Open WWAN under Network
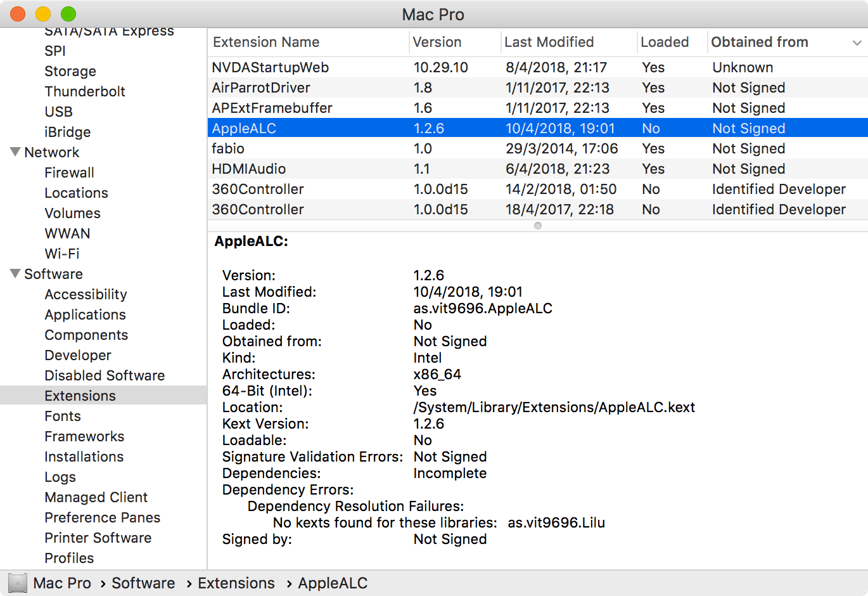Image resolution: width=868 pixels, height=596 pixels. pyautogui.click(x=67, y=233)
